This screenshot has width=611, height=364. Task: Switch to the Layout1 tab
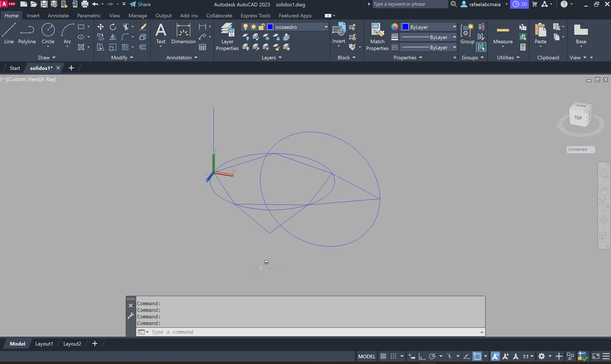(x=44, y=344)
